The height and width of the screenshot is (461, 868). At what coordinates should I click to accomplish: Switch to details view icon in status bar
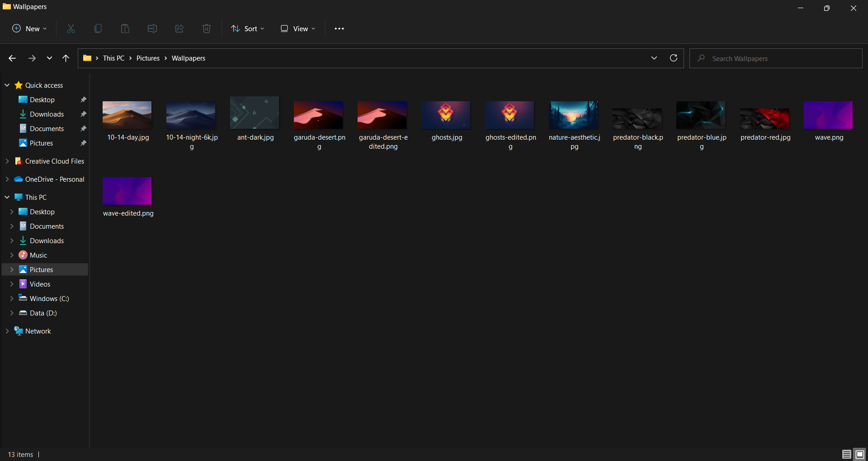coord(846,454)
